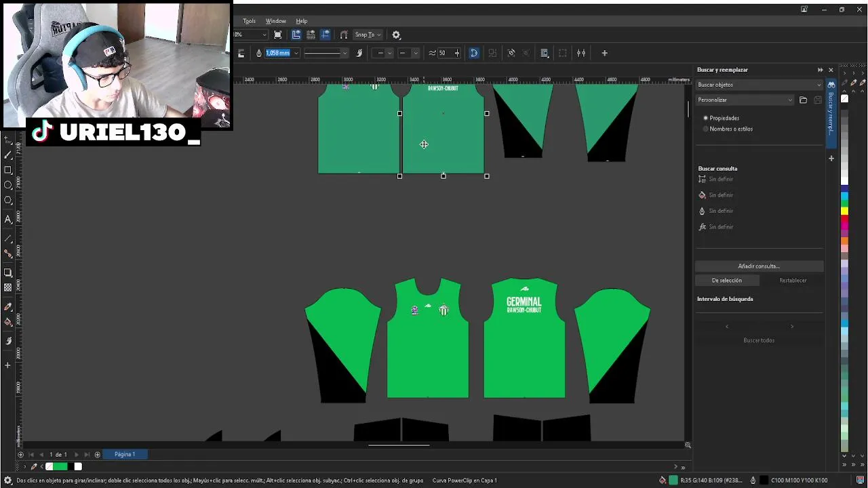Select the Text tool
The height and width of the screenshot is (488, 868).
click(x=8, y=219)
